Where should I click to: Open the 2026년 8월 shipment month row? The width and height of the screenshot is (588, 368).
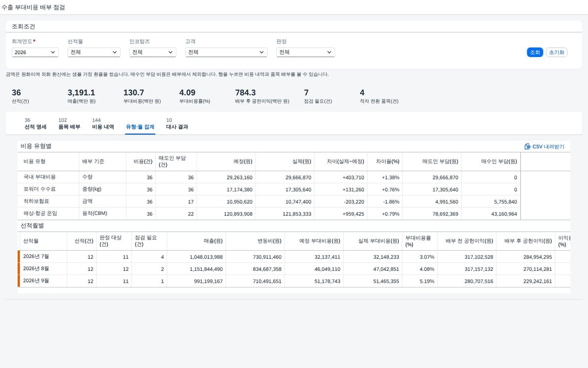pyautogui.click(x=294, y=269)
